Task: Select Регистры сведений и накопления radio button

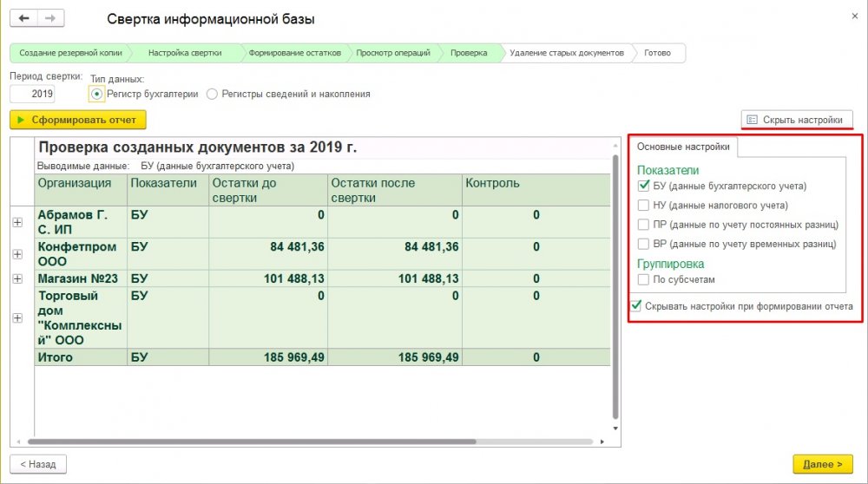Action: click(212, 94)
